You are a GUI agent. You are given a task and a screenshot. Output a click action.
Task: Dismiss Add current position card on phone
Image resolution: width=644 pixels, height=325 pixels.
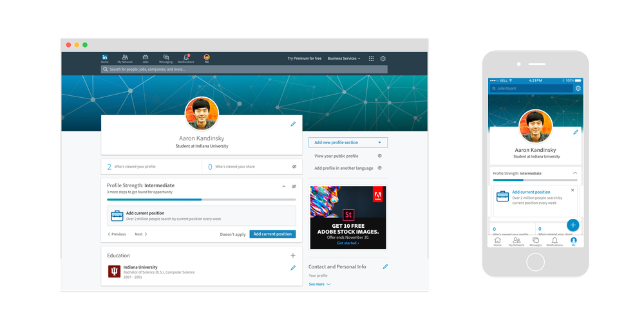tap(573, 190)
